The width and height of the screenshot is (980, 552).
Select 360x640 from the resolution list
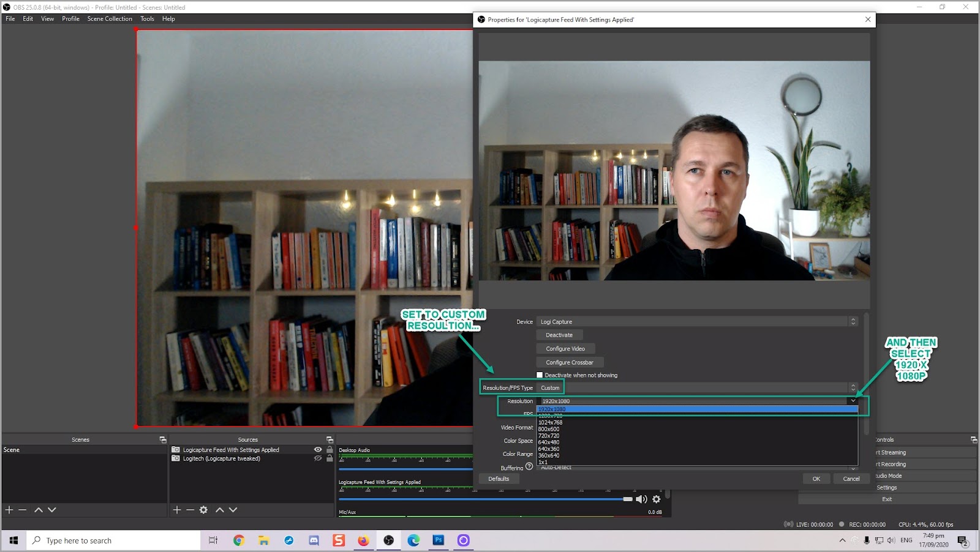[697, 456]
